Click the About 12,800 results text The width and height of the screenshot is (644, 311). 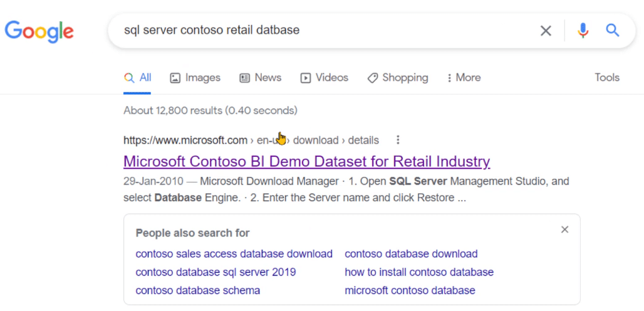[x=210, y=110]
